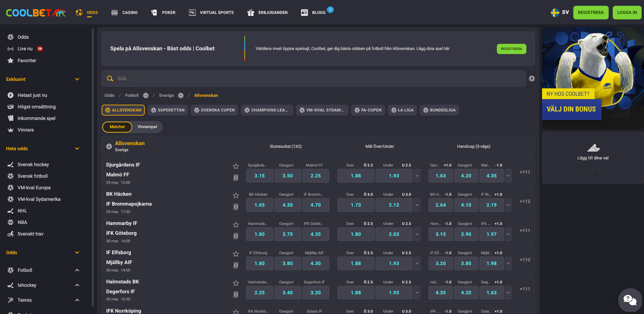The image size is (644, 314).
Task: Bet on Djurgårdens IF win at 3.15
Action: pyautogui.click(x=260, y=176)
